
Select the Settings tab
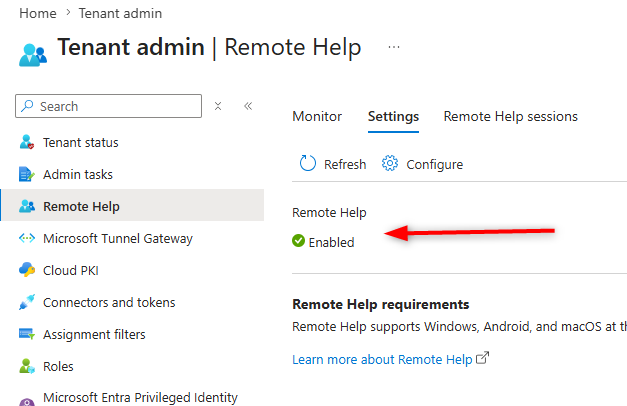393,116
